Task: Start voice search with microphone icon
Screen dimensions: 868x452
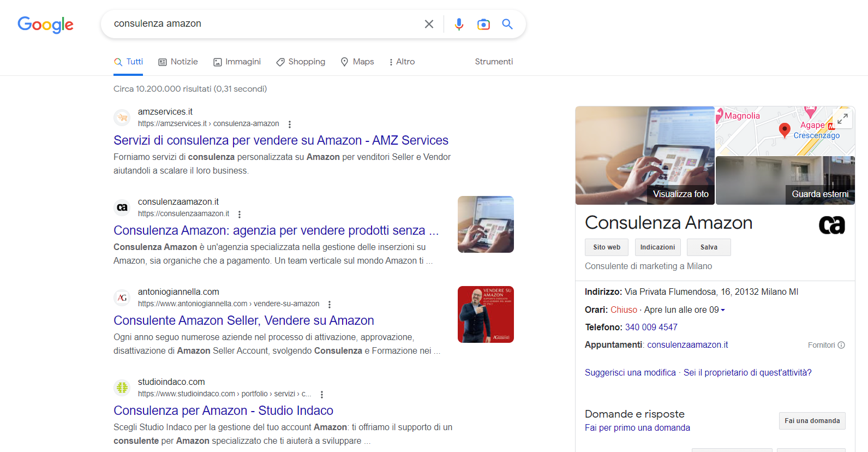Action: (459, 24)
